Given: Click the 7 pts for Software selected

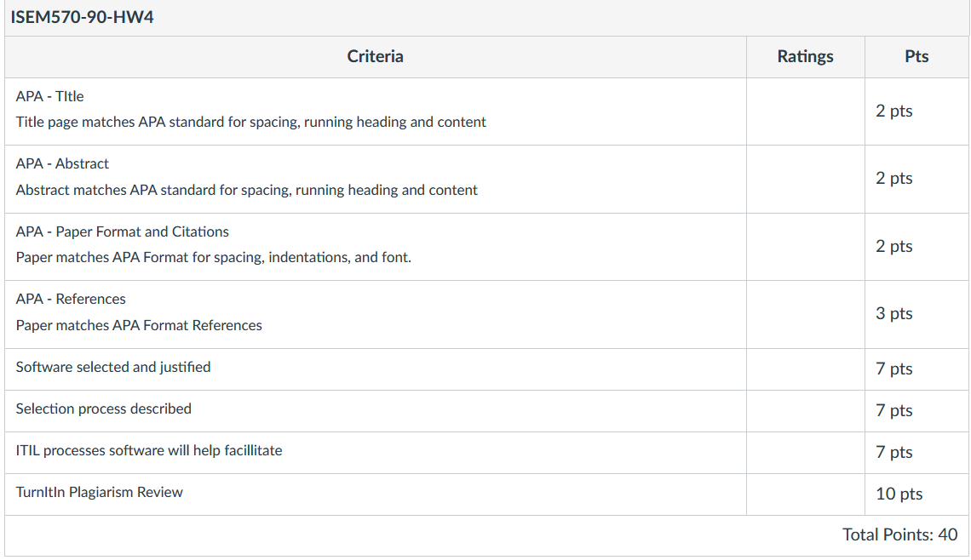Looking at the screenshot, I should 893,369.
